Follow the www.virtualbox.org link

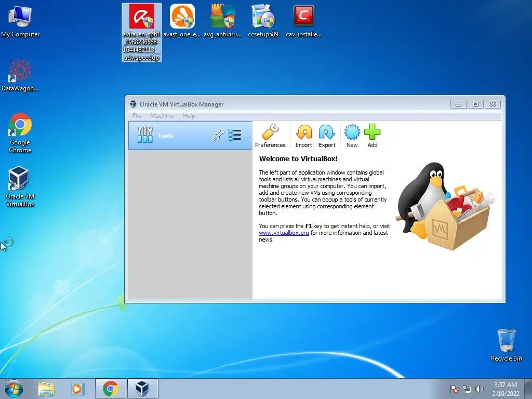point(284,233)
